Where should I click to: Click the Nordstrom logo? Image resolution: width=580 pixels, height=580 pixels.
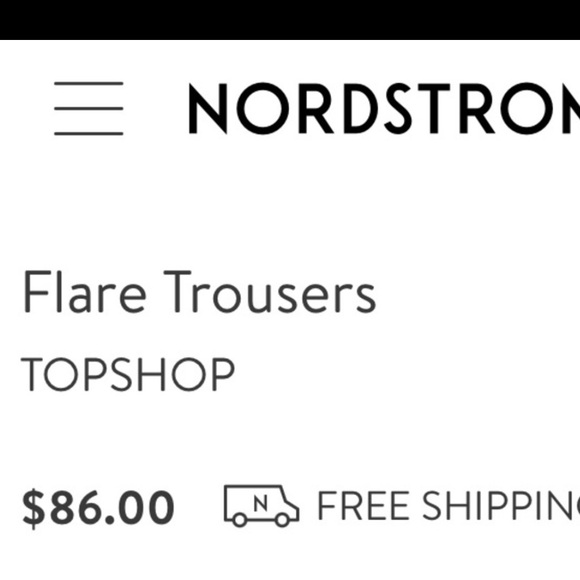[x=384, y=108]
